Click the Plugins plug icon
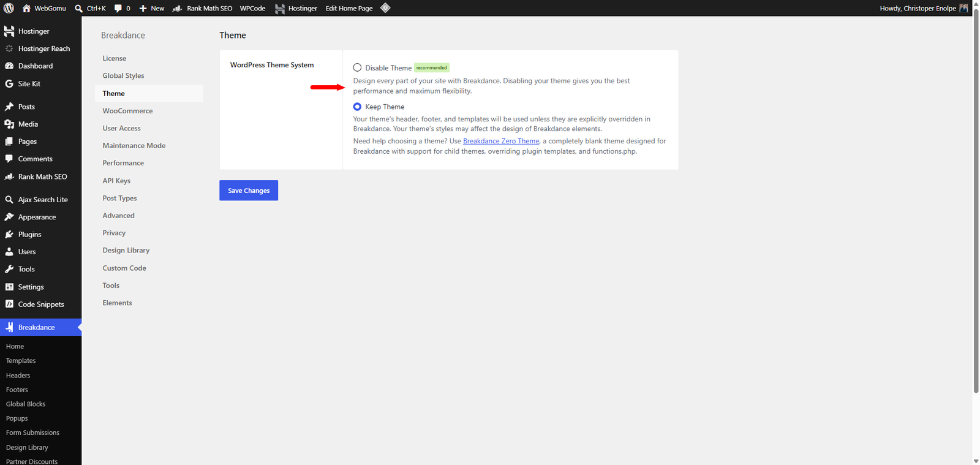Image resolution: width=980 pixels, height=465 pixels. click(9, 235)
